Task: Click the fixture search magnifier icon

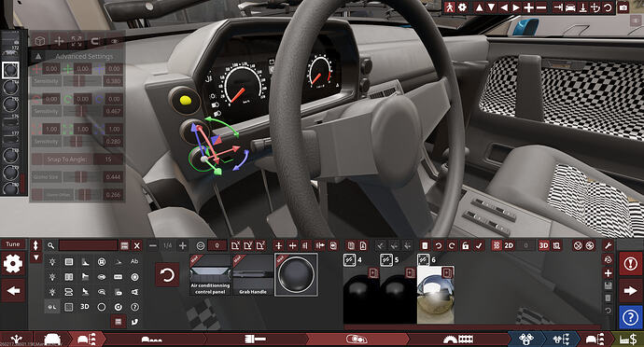Action: [x=51, y=245]
